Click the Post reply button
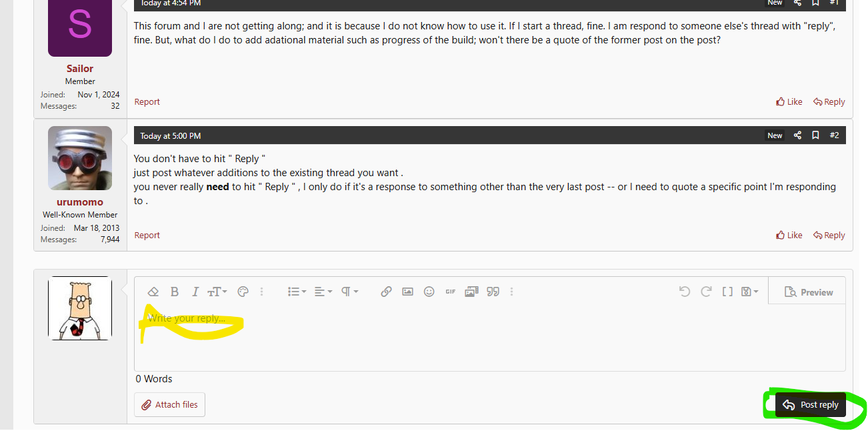Viewport: 868px width, 431px height. (811, 405)
